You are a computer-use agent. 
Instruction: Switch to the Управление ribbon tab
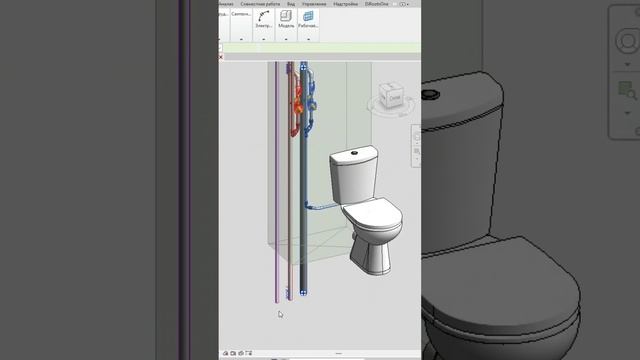314,4
